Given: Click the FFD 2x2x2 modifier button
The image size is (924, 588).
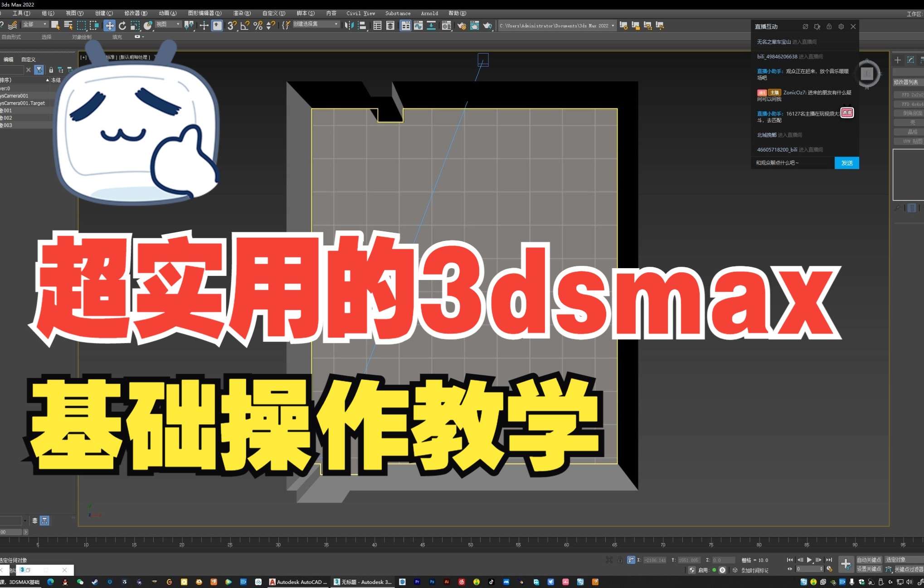Looking at the screenshot, I should 909,95.
